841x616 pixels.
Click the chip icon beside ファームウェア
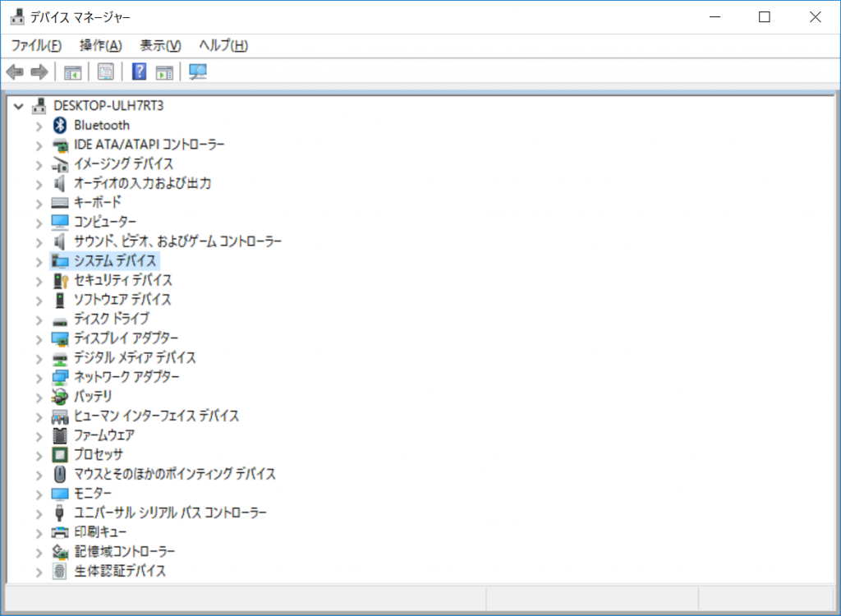point(59,435)
